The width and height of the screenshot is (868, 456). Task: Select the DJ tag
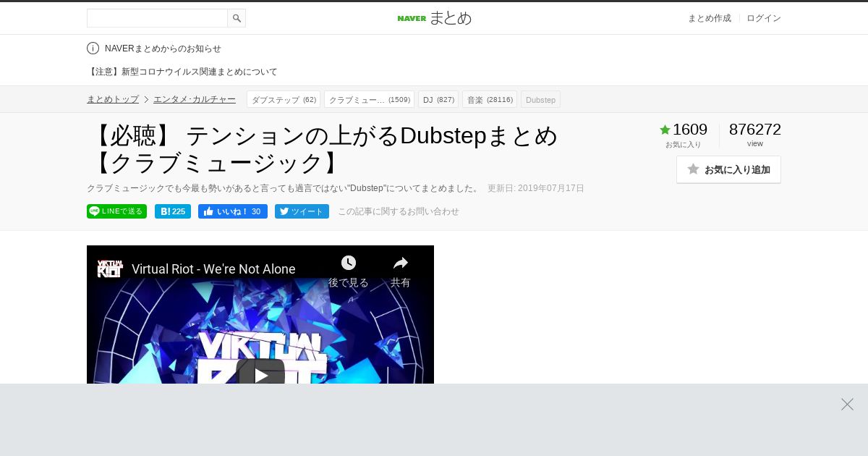(438, 99)
